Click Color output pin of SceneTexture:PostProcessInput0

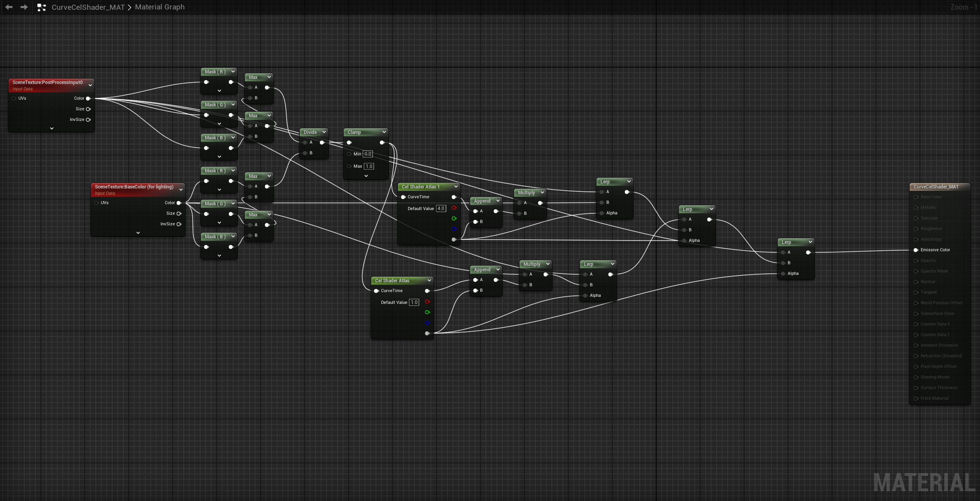(88, 98)
